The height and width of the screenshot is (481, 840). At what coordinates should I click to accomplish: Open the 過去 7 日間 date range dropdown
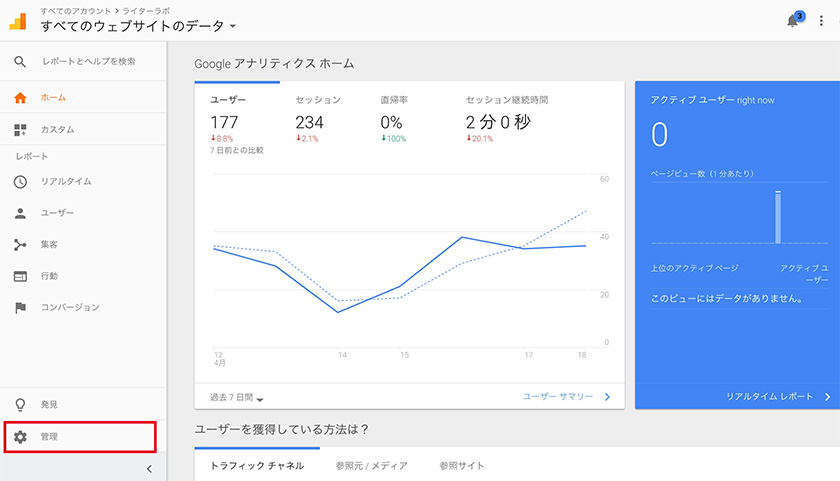coord(237,397)
